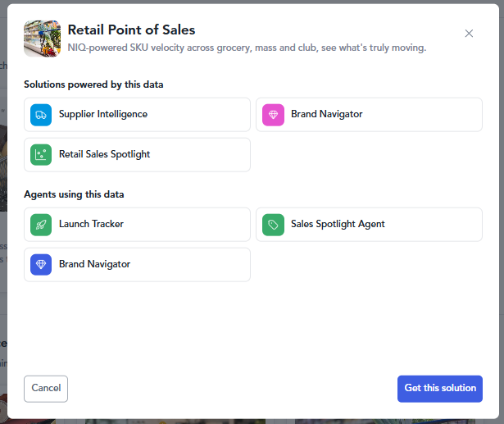Image resolution: width=504 pixels, height=424 pixels.
Task: Click the pink diamond Brand Navigator solution icon
Action: (273, 115)
